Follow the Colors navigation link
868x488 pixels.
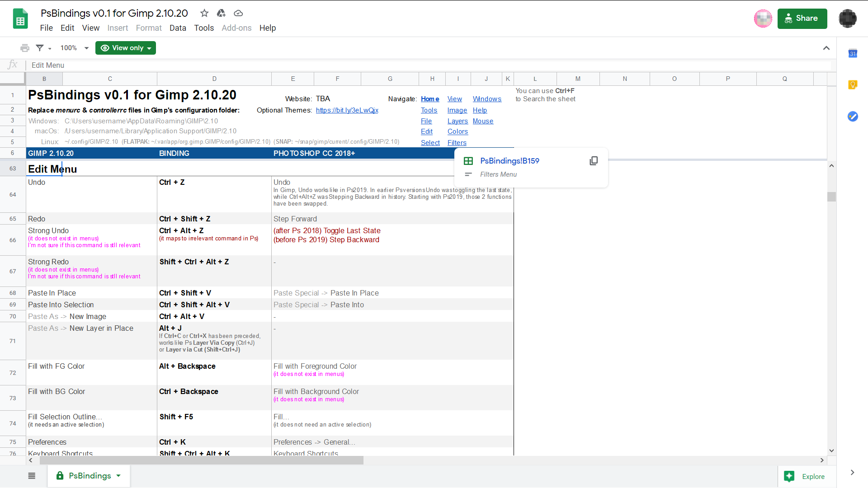[458, 131]
